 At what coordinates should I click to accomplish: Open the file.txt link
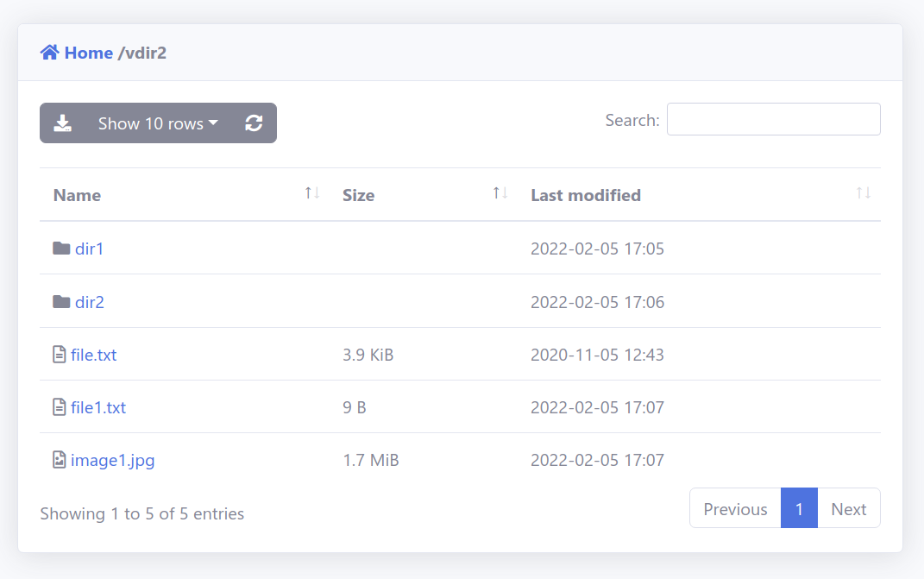point(92,354)
